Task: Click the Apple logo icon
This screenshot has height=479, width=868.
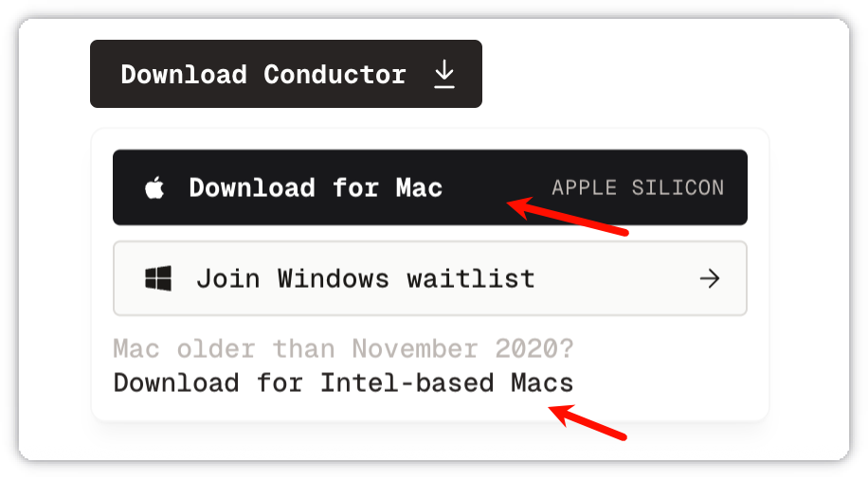Action: pyautogui.click(x=154, y=188)
